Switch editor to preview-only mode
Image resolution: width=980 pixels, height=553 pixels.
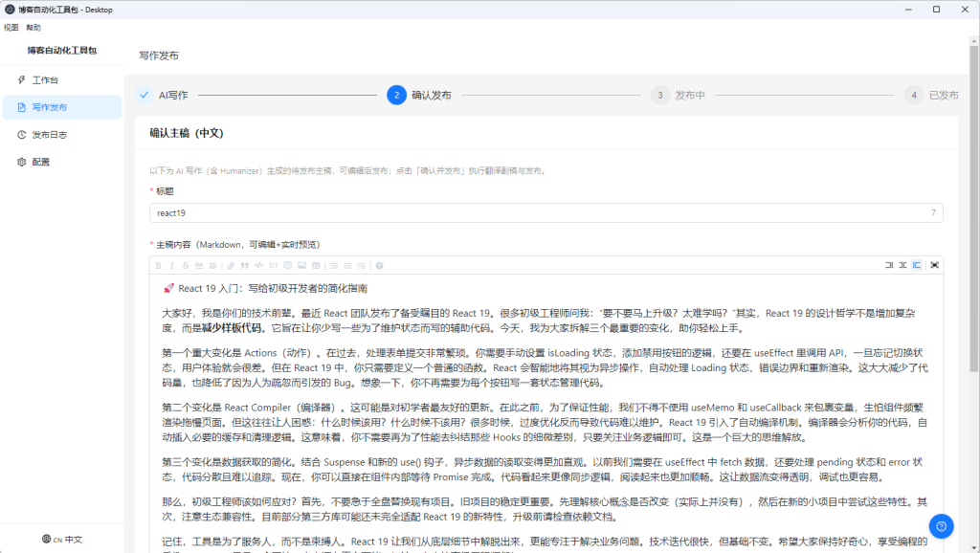[x=916, y=265]
